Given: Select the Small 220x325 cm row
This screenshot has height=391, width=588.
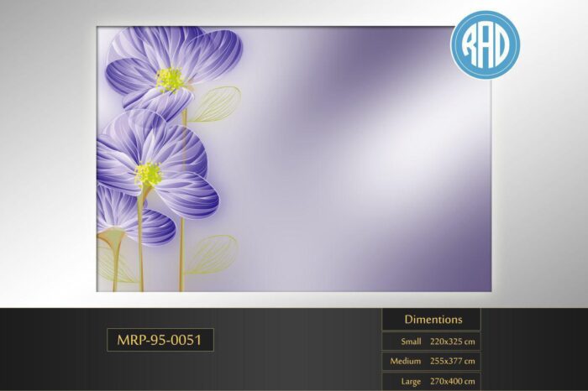Looking at the screenshot, I should pyautogui.click(x=431, y=341).
